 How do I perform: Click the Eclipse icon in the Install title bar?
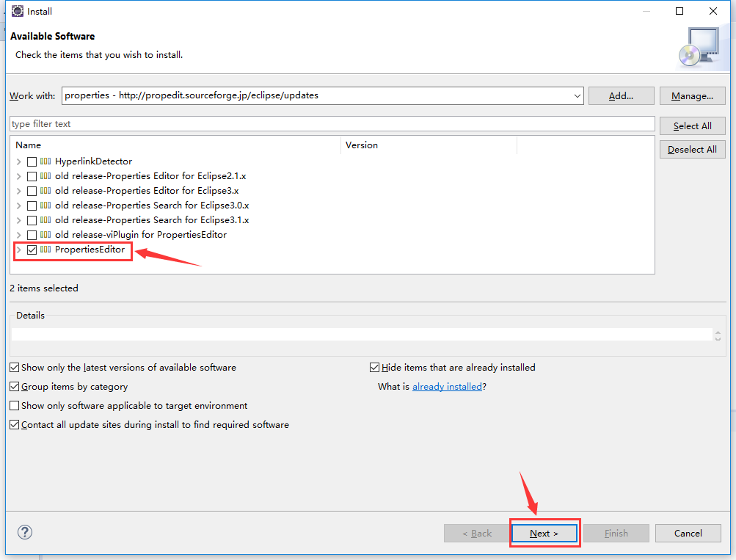point(18,11)
